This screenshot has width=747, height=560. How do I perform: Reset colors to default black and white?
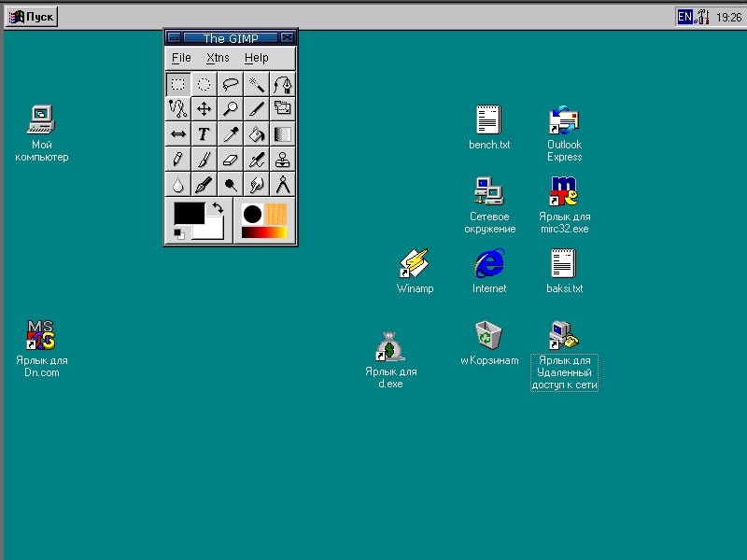coord(179,233)
